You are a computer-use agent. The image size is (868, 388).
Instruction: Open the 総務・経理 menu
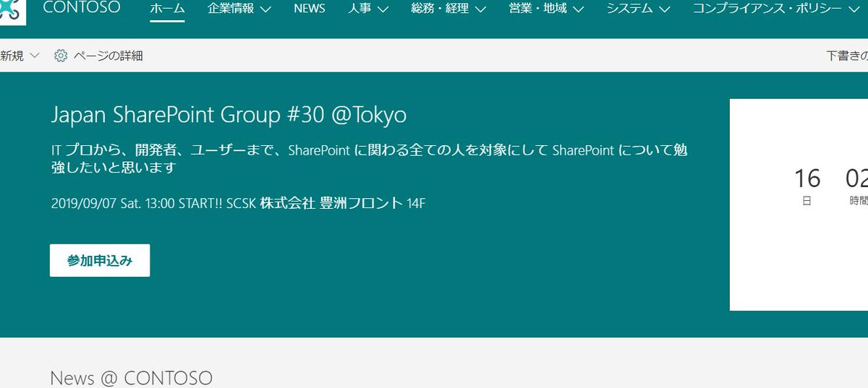click(440, 9)
